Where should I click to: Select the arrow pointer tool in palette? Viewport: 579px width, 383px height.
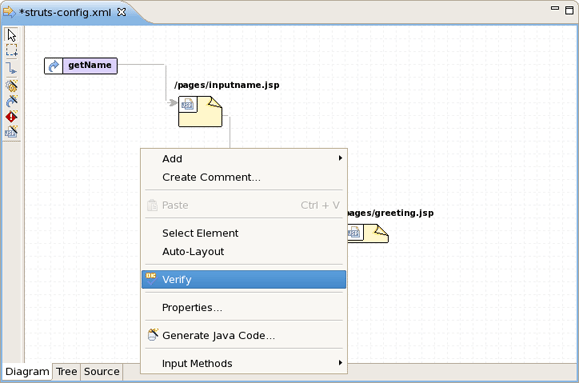pos(11,35)
